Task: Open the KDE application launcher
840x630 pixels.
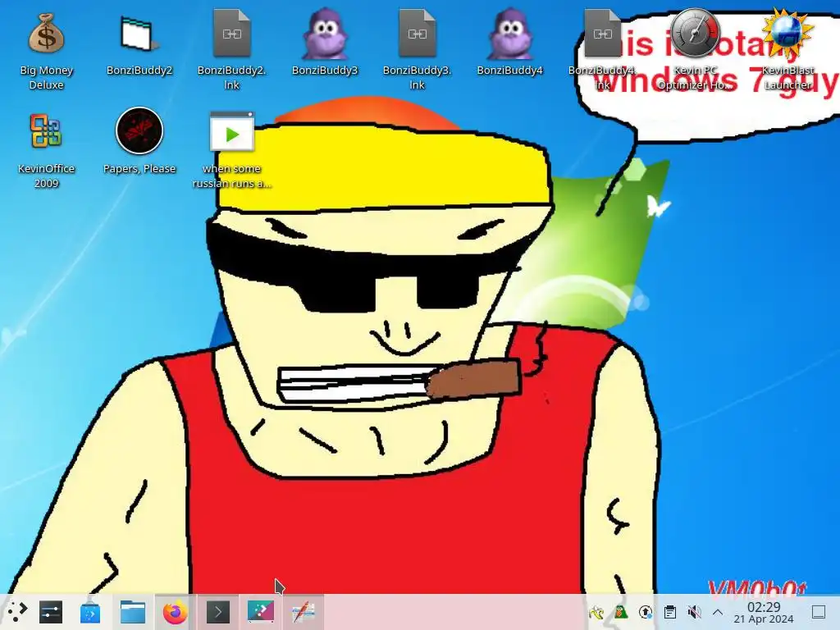Action: (17, 612)
